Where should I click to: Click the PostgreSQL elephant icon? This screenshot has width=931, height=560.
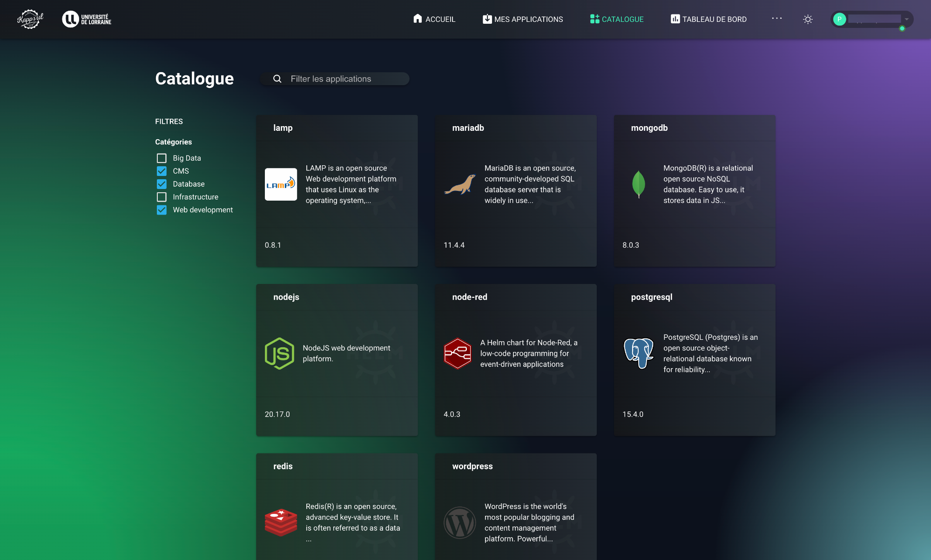coord(639,353)
